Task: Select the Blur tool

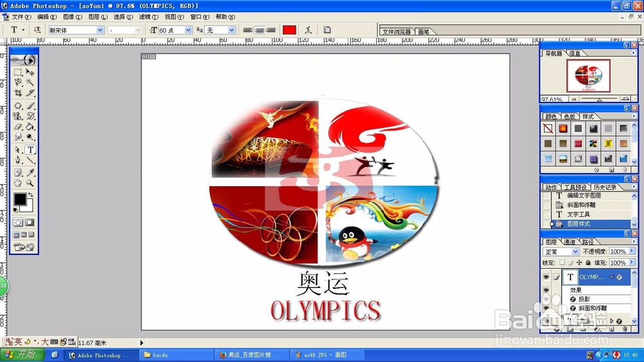Action: coord(18,137)
